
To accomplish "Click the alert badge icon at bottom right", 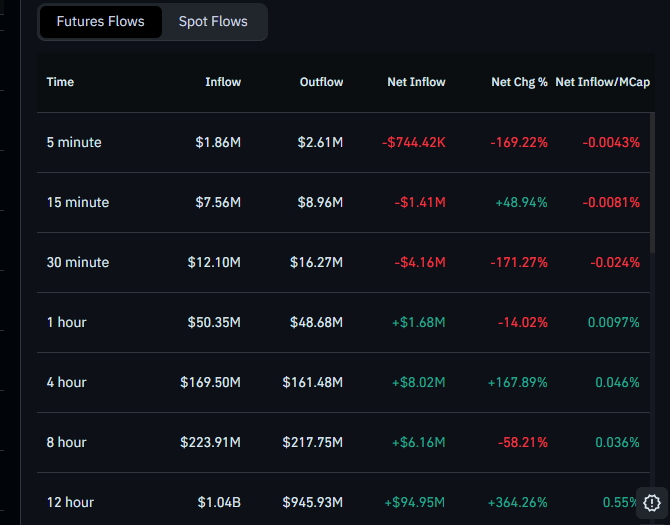I will (x=652, y=503).
